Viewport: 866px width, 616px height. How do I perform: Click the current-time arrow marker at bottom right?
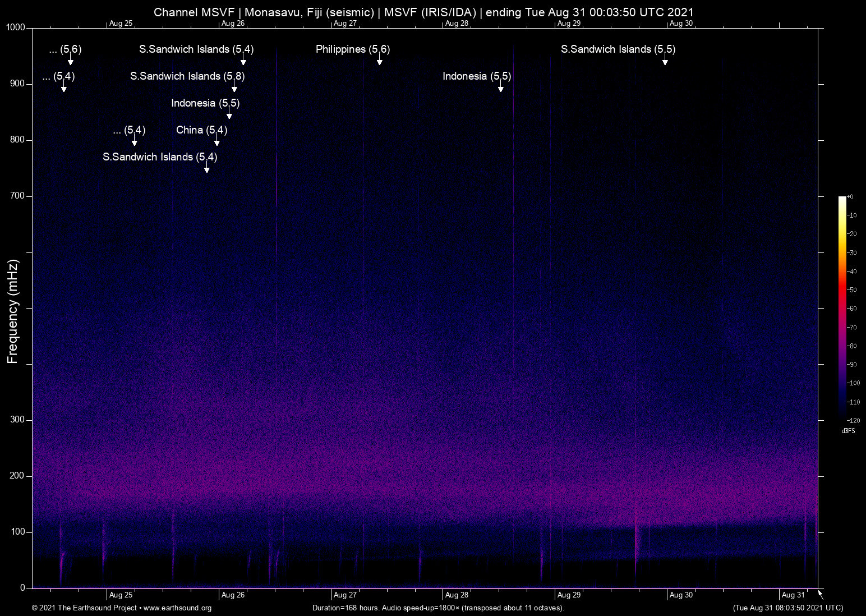(821, 595)
